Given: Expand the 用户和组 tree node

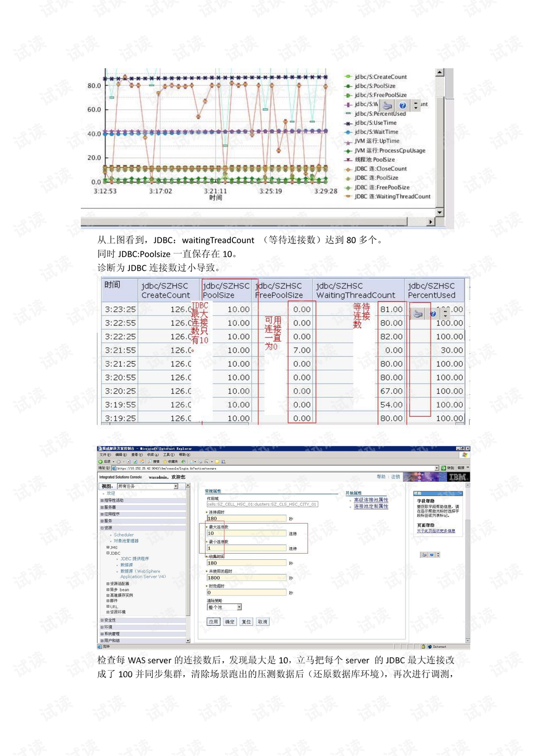Looking at the screenshot, I should [x=102, y=641].
